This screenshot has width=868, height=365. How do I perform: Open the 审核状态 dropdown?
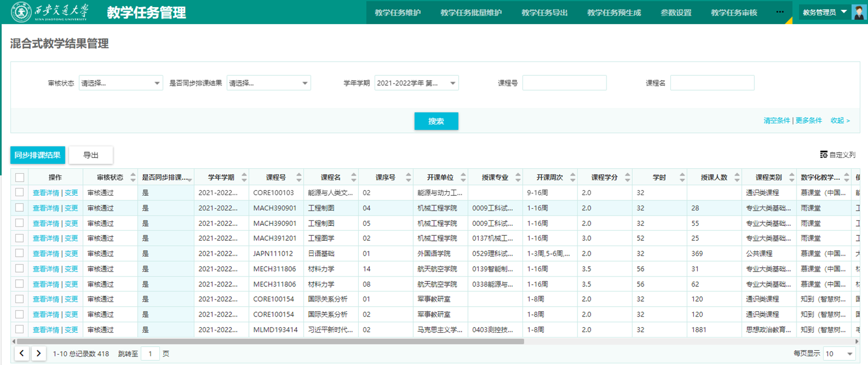pos(120,83)
